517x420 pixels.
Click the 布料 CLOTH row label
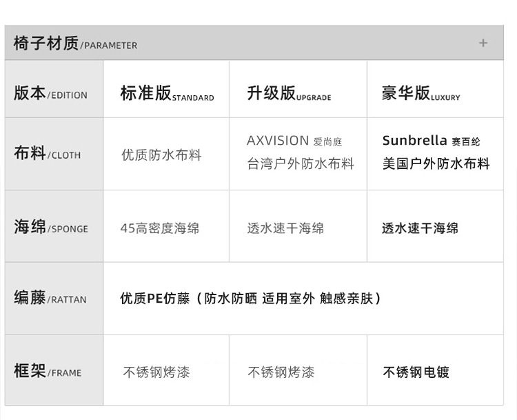[47, 154]
